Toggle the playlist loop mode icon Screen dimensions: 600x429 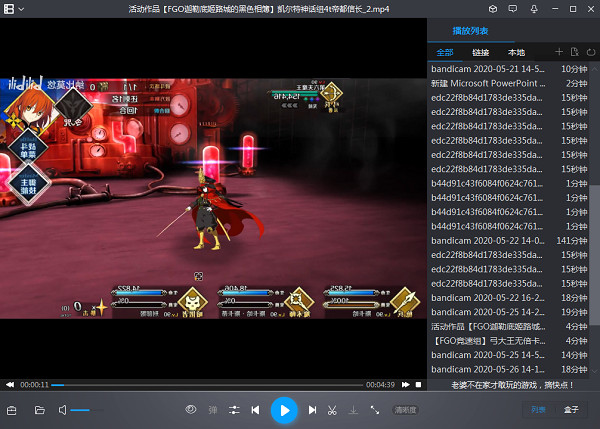[x=591, y=52]
